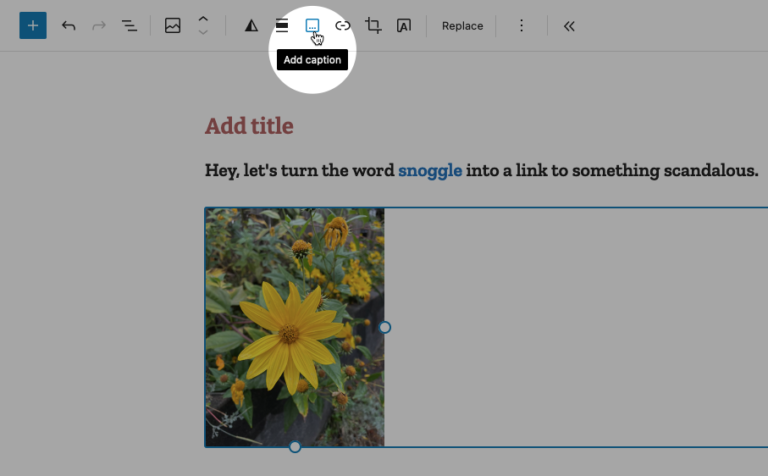768x476 pixels.
Task: Click the Undo arrow
Action: (68, 26)
